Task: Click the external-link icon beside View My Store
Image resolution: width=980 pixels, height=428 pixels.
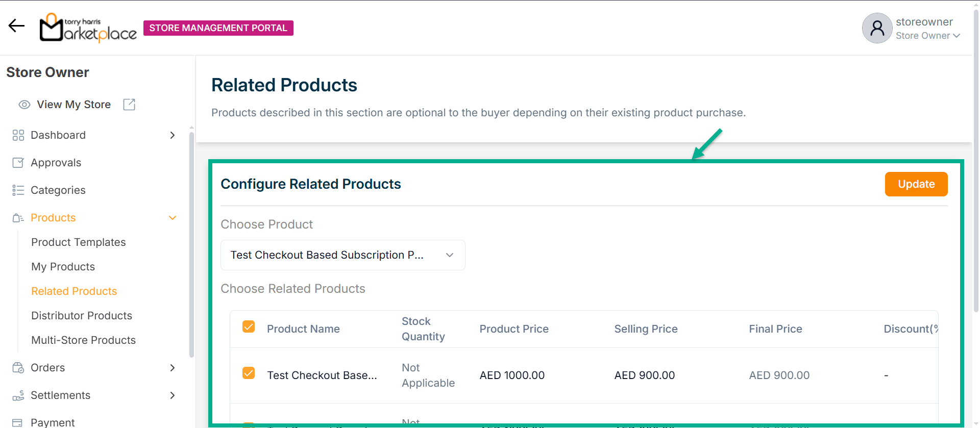Action: (x=129, y=105)
